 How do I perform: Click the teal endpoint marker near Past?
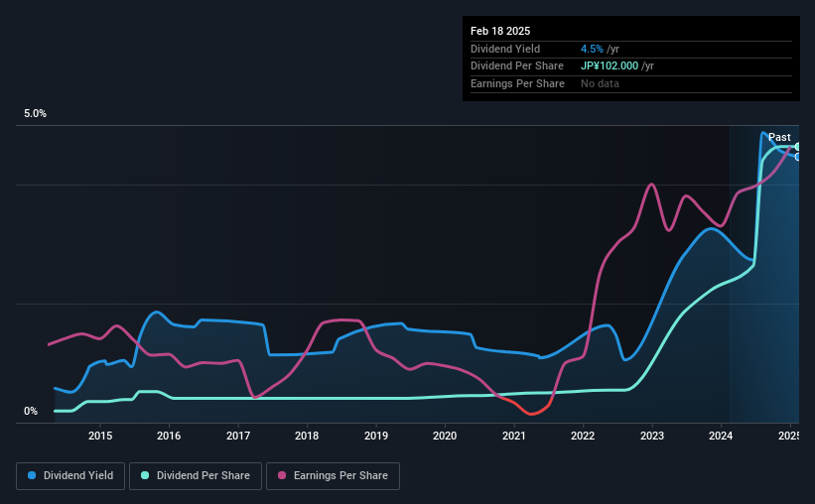click(797, 147)
